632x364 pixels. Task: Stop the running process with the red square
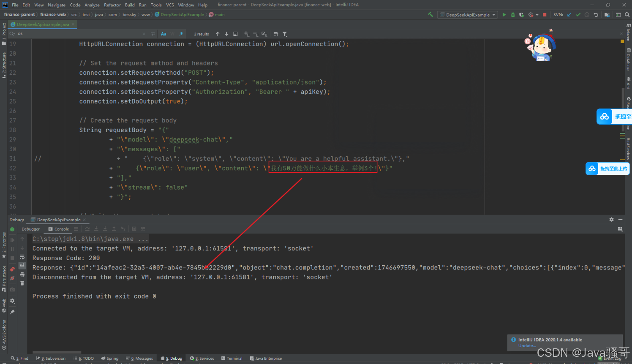(545, 14)
